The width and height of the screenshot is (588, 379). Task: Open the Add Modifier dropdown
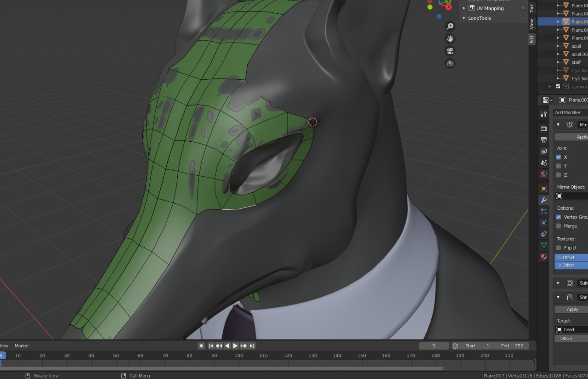(x=571, y=112)
